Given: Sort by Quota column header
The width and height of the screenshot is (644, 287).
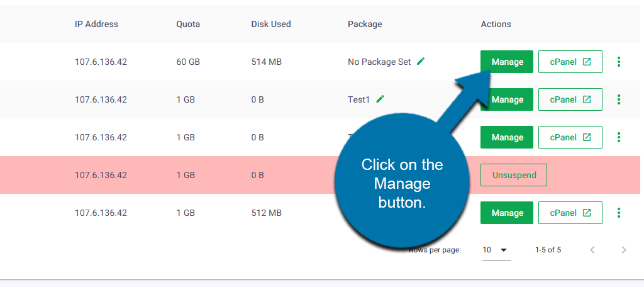Looking at the screenshot, I should 188,25.
